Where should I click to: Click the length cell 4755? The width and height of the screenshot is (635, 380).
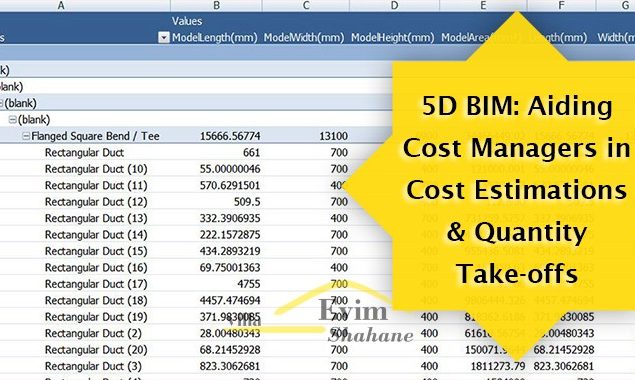pos(248,284)
